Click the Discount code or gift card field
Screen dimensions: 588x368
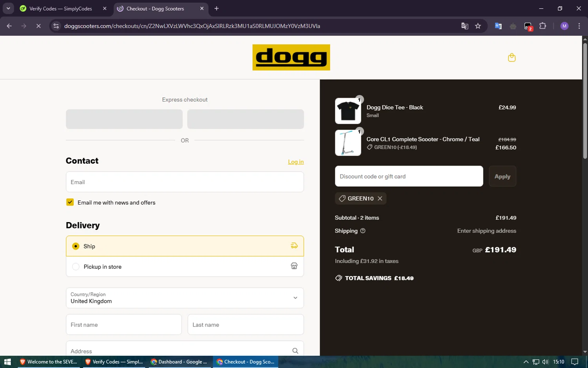409,176
